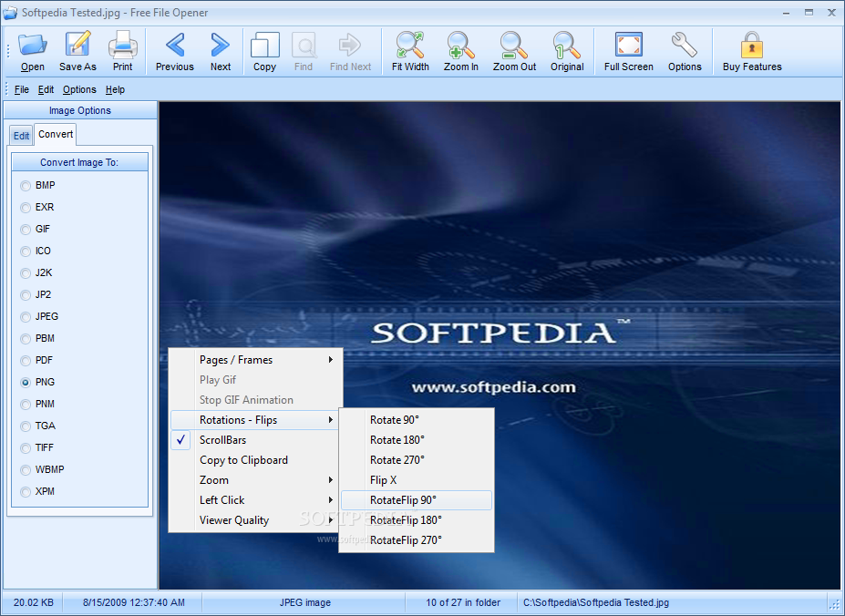Toggle the ScrollBars context menu option

pyautogui.click(x=255, y=440)
